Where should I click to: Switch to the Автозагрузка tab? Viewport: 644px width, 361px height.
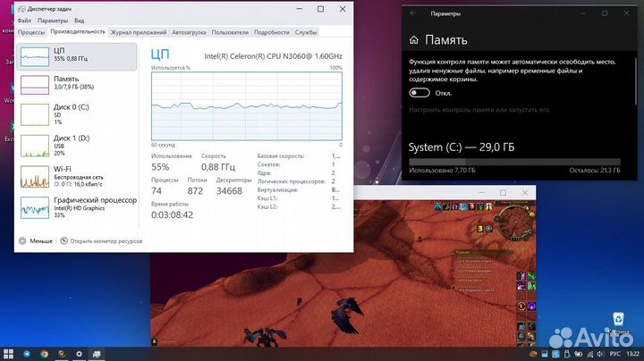tap(190, 31)
